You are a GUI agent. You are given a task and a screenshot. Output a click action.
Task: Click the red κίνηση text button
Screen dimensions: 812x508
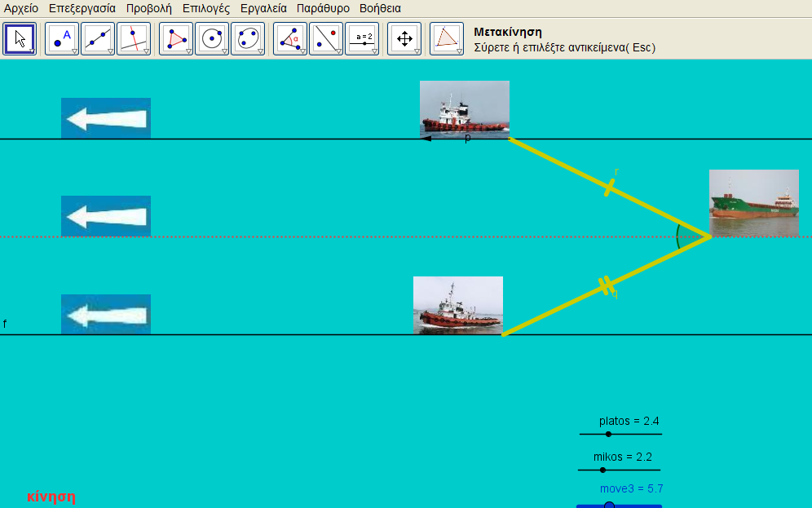coord(51,496)
